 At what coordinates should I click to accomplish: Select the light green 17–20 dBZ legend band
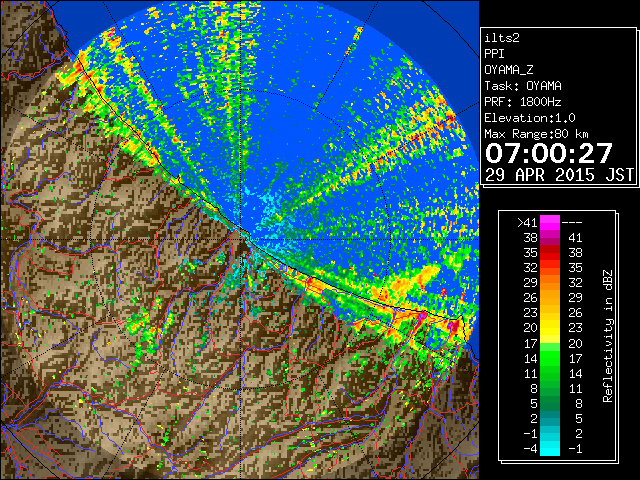(550, 343)
